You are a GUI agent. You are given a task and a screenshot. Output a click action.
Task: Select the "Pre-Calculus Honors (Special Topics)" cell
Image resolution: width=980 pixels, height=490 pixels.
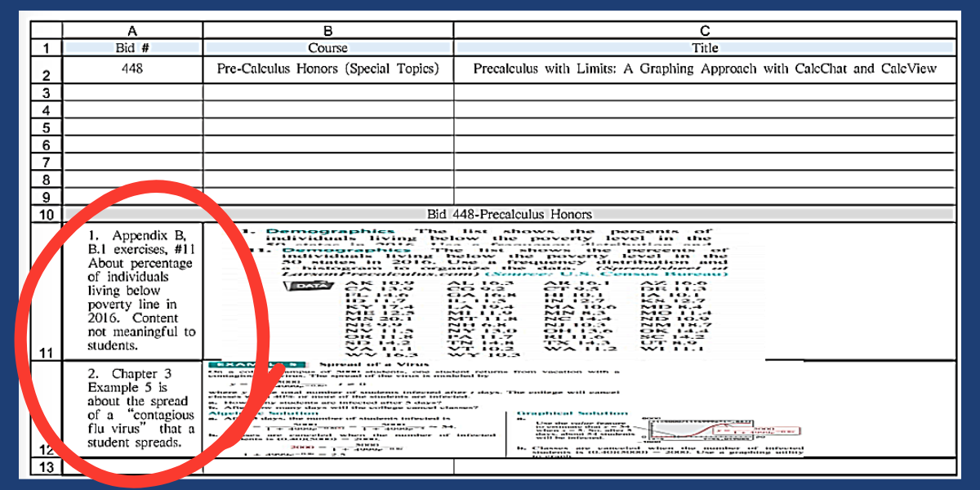pos(328,70)
